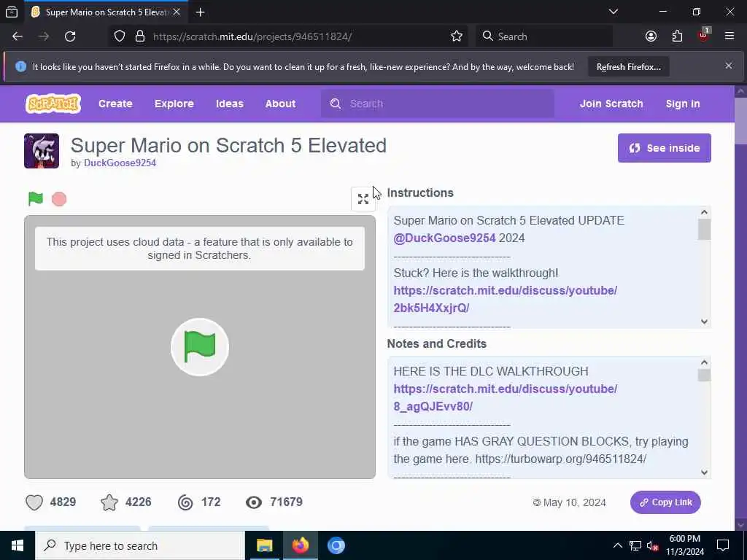Image resolution: width=747 pixels, height=560 pixels.
Task: Bookmark this page with the star icon
Action: pos(457,36)
